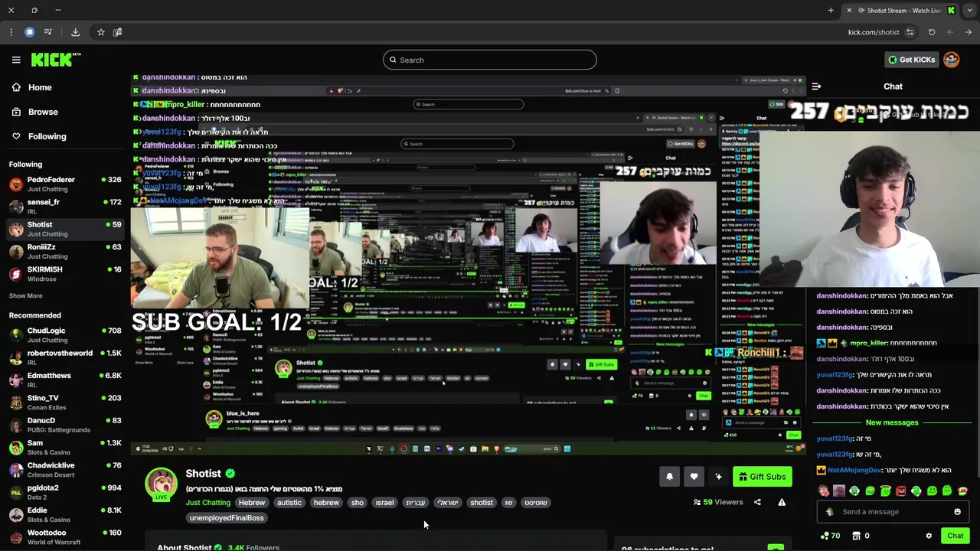
Task: Open Woottodoo recommended channel
Action: pyautogui.click(x=65, y=536)
